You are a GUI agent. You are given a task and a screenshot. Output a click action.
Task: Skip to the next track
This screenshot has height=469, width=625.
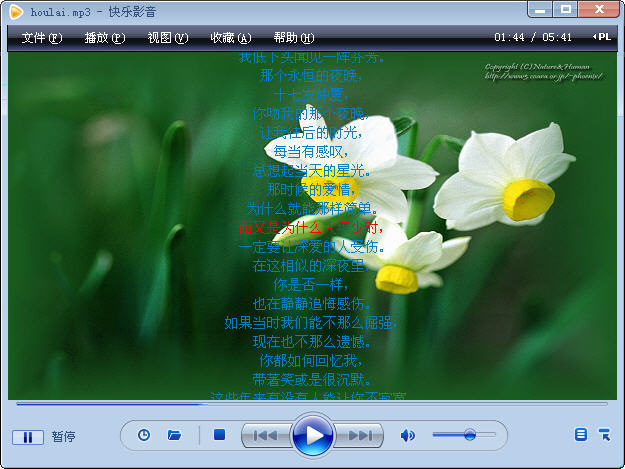point(359,436)
